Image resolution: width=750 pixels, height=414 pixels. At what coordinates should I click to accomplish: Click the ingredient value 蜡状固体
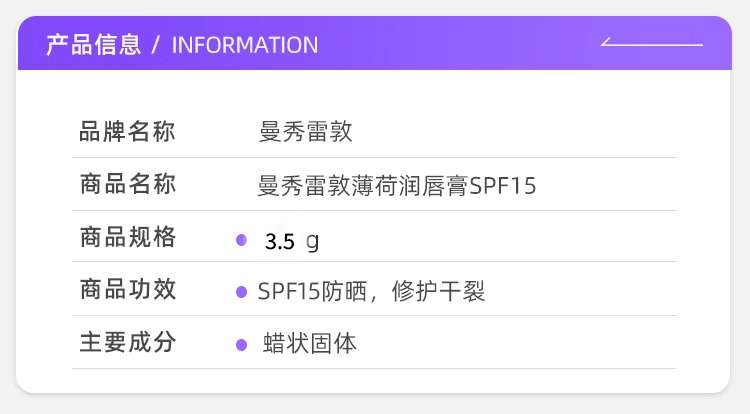[310, 344]
